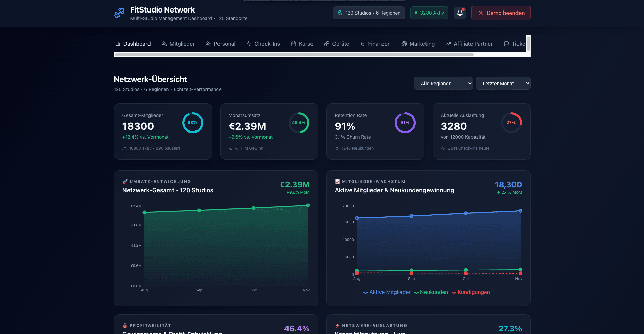The width and height of the screenshot is (644, 334).
Task: Open the Alle Regionen dropdown
Action: click(x=443, y=83)
